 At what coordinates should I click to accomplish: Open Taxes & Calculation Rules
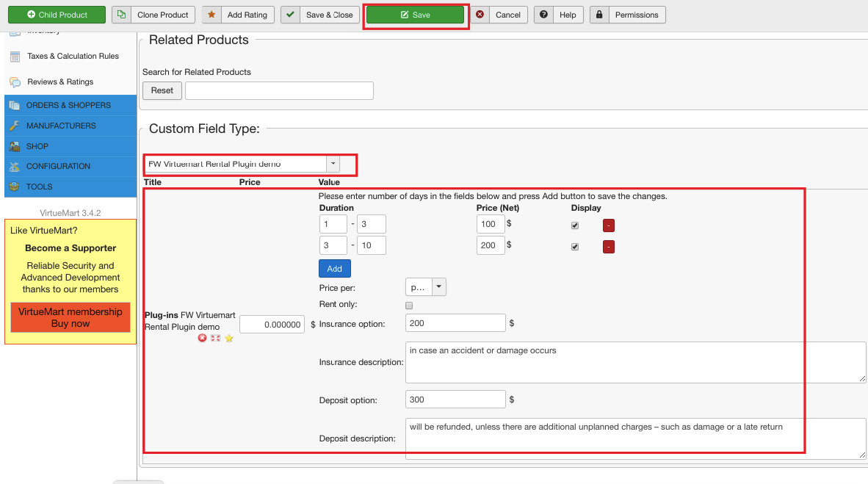point(73,56)
